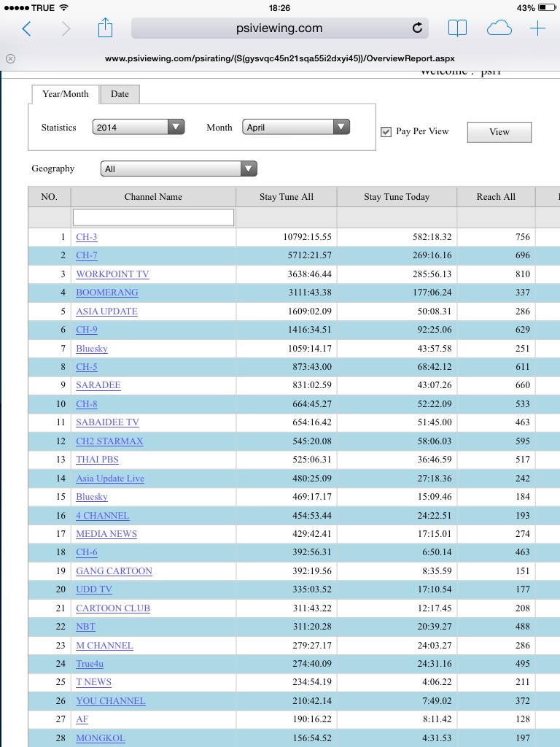560x747 pixels.
Task: Tap the Safari forward arrow
Action: coord(66,28)
